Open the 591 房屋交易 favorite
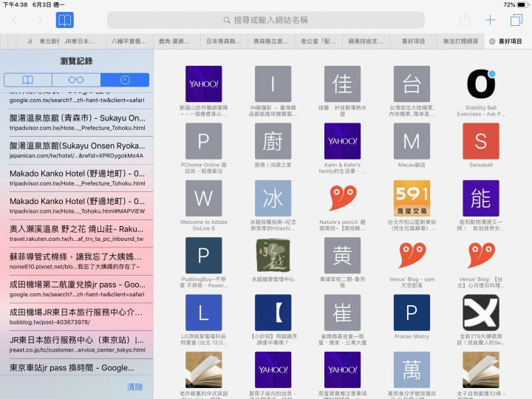The height and width of the screenshot is (399, 532). coord(412,198)
